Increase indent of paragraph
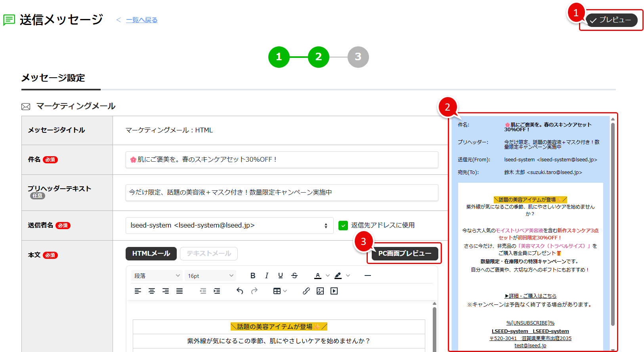 pyautogui.click(x=217, y=291)
